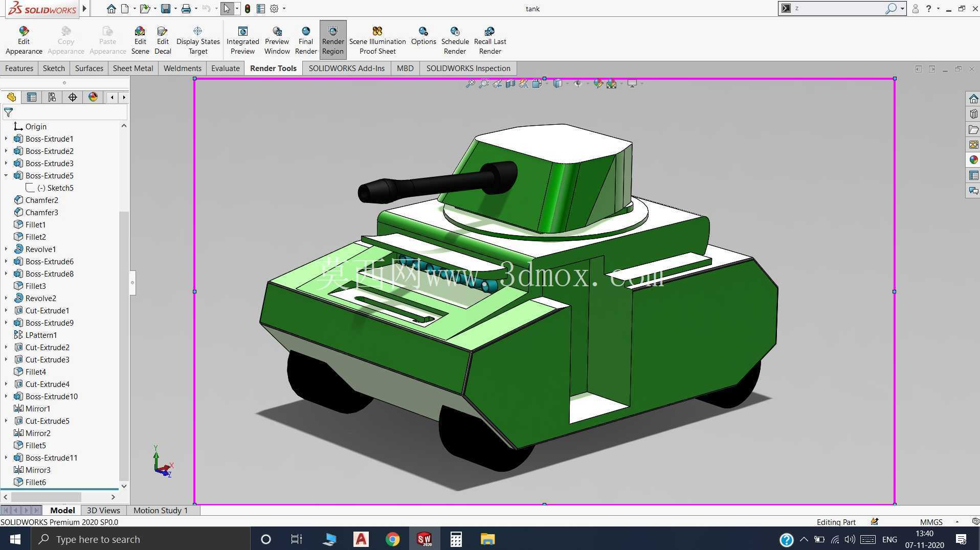Image resolution: width=980 pixels, height=550 pixels.
Task: Expand Boss-Extrude11 in feature tree
Action: 6,457
